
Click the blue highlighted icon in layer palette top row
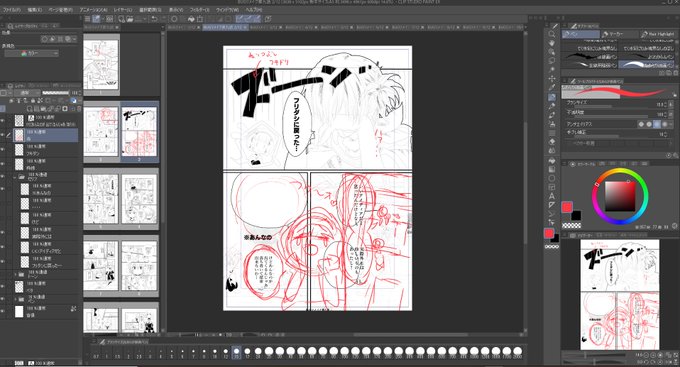coord(74,101)
